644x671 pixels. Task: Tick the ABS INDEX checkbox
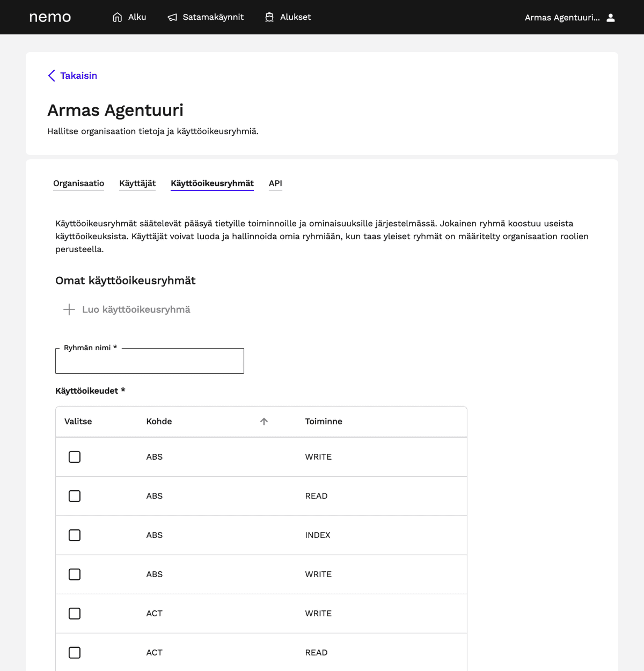pos(75,535)
